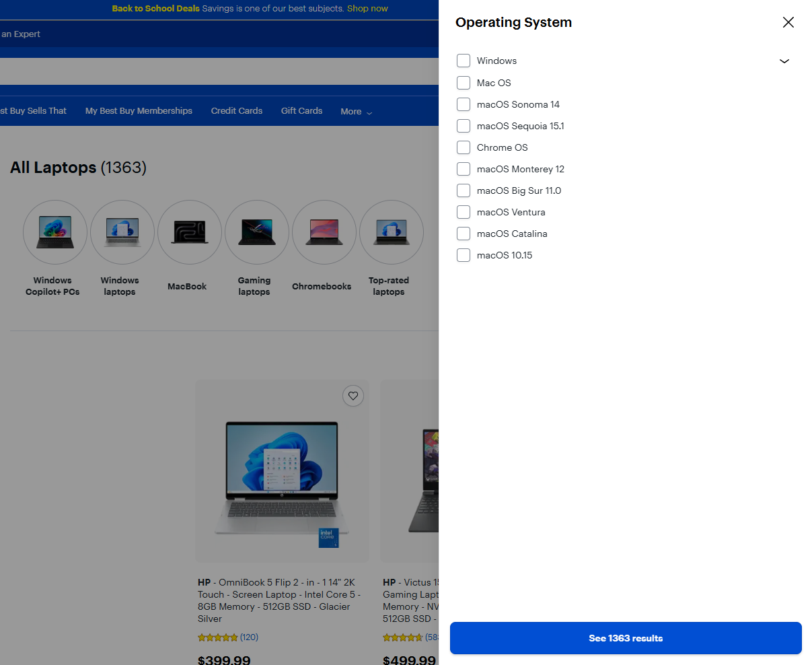Tick the macOS Sonoma 14 checkbox

click(x=464, y=104)
